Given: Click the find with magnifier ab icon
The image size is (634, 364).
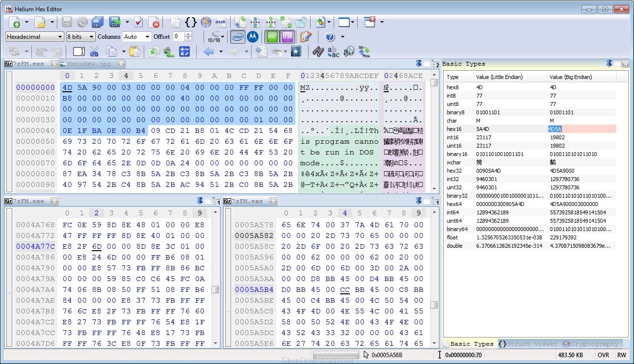Looking at the screenshot, I should click(349, 52).
